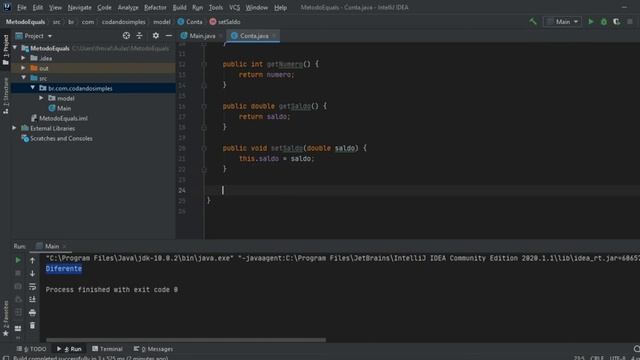Click the Build project hammer icon
The image size is (640, 360).
tap(533, 22)
